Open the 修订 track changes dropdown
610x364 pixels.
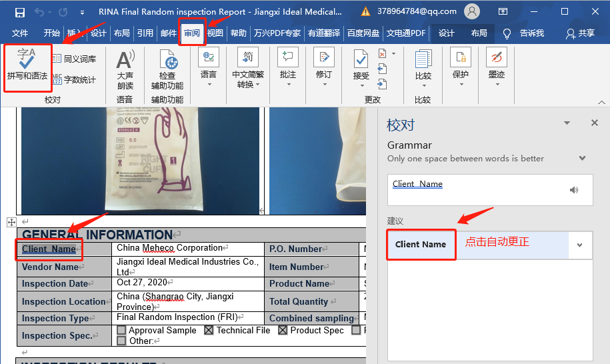pos(324,67)
